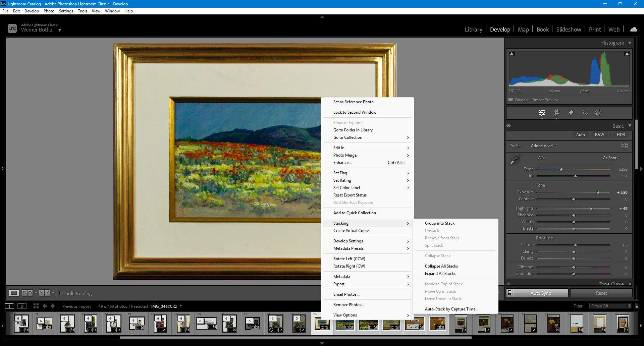Click the cloud sync status icon
The image size is (644, 346).
click(634, 30)
